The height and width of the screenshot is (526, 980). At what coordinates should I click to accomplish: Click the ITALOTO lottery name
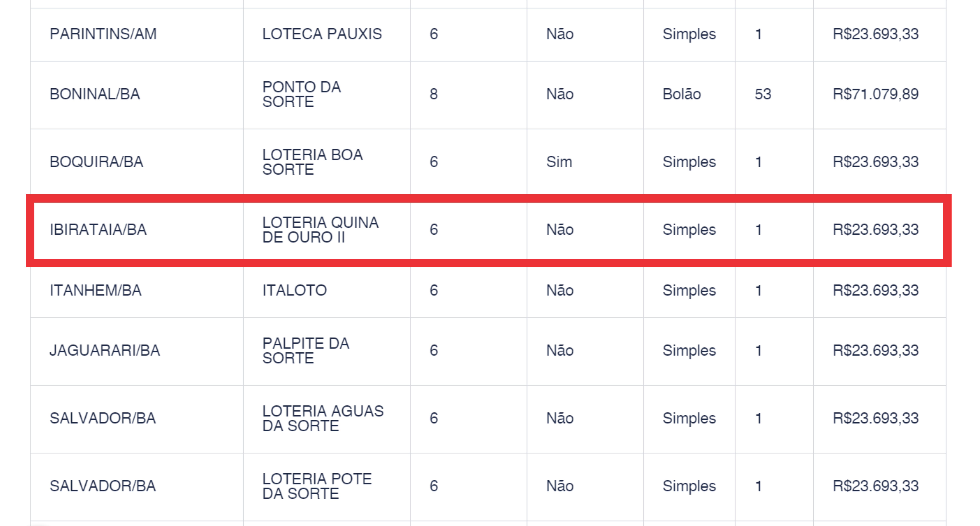[x=294, y=291]
